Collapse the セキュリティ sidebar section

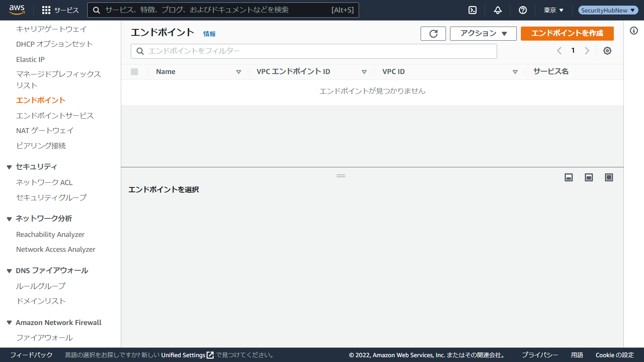point(9,167)
